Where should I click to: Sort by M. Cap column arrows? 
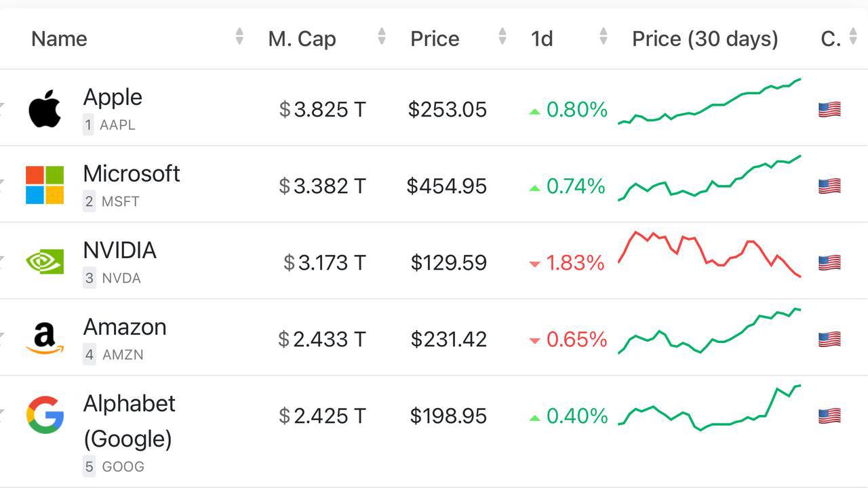(x=382, y=37)
